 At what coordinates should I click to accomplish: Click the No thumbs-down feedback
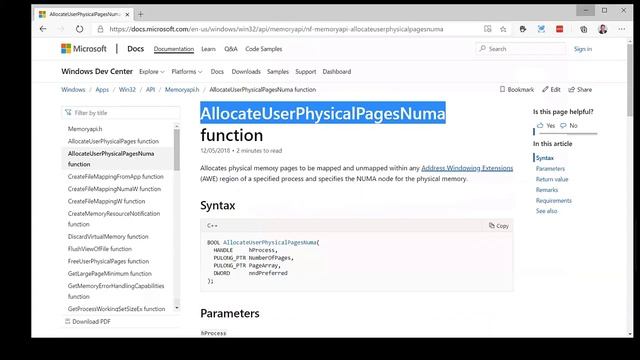[569, 126]
